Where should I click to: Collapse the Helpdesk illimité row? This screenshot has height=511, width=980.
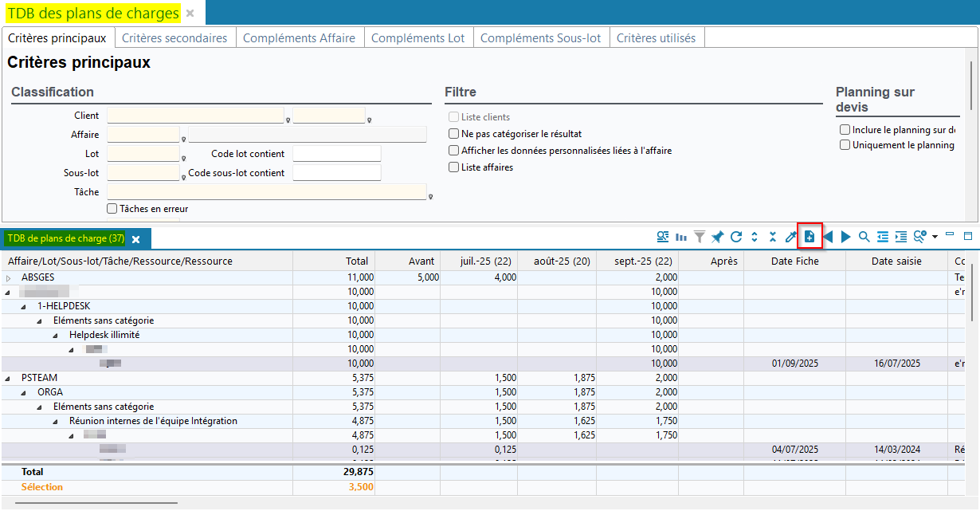pos(57,335)
